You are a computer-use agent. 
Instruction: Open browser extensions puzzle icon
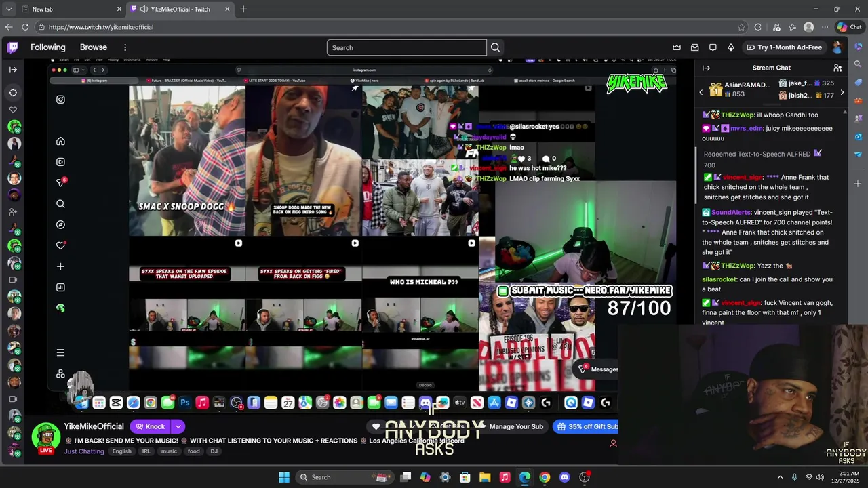758,27
